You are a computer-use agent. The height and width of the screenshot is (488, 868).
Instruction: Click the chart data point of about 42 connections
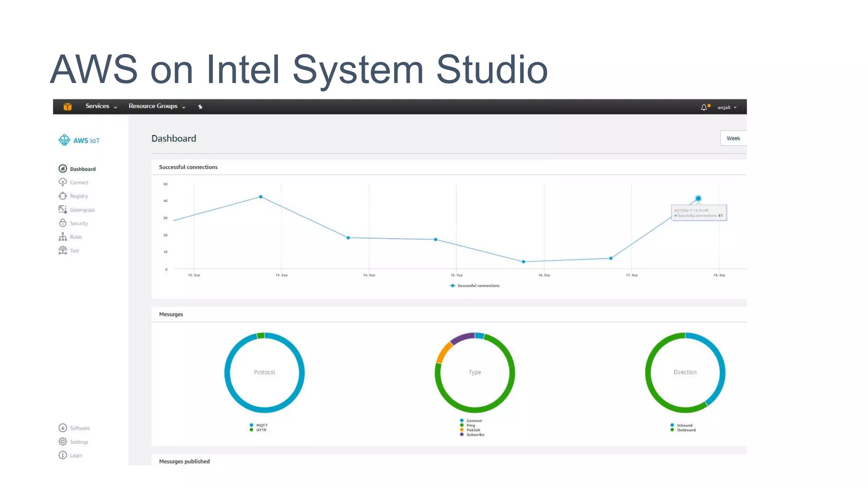click(x=261, y=197)
